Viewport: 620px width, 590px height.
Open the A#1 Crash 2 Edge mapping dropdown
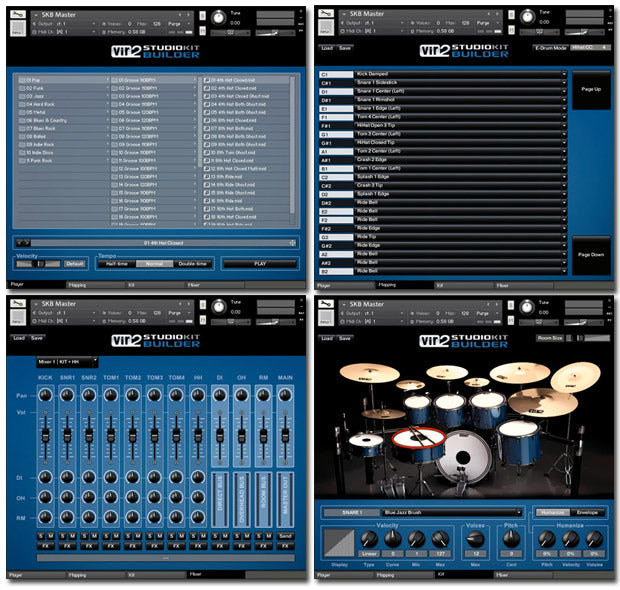point(461,160)
